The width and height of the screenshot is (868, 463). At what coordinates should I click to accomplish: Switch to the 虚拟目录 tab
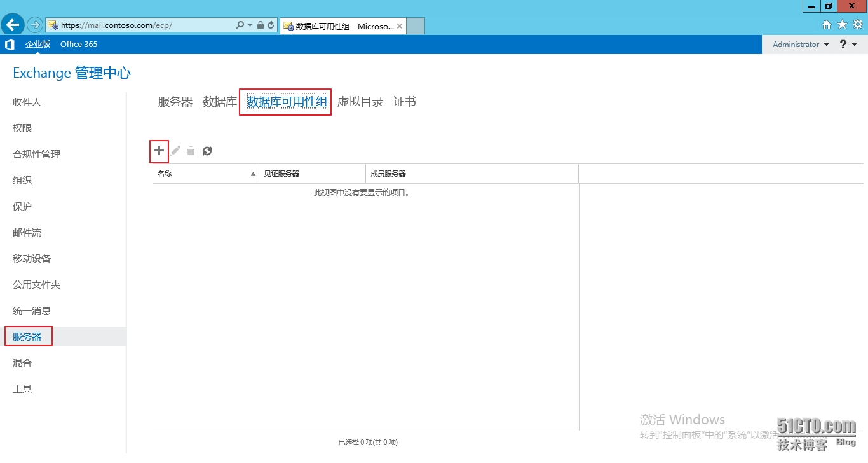click(x=360, y=101)
